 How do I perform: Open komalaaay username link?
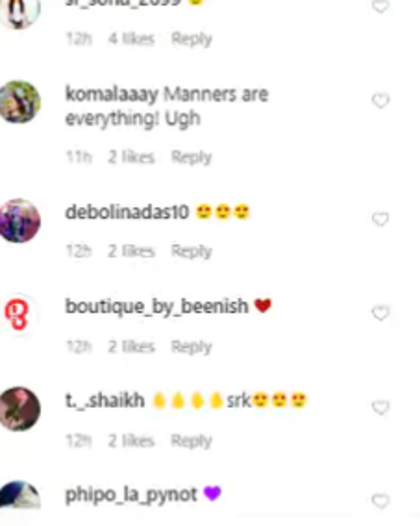click(x=111, y=95)
